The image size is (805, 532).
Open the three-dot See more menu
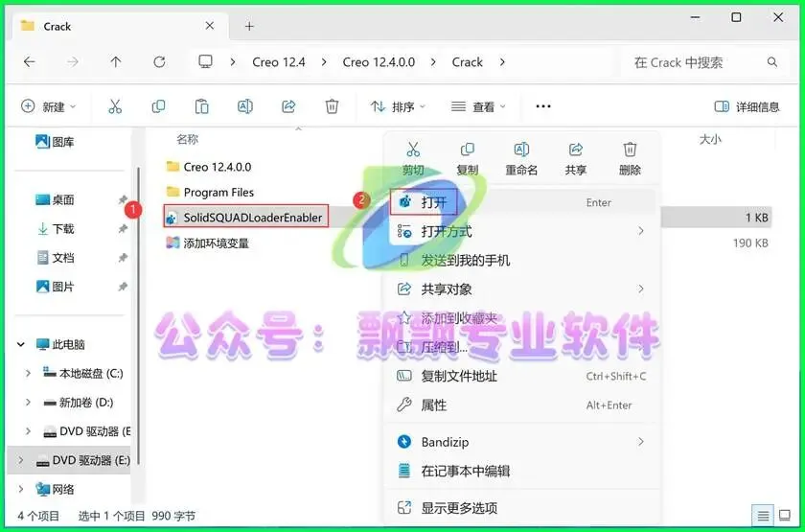point(543,106)
